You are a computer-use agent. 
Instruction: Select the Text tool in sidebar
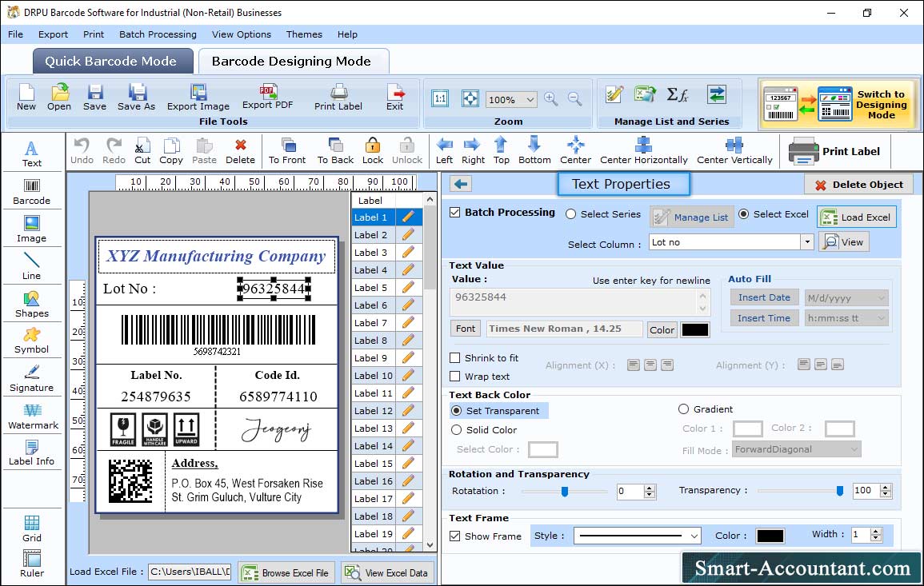32,153
